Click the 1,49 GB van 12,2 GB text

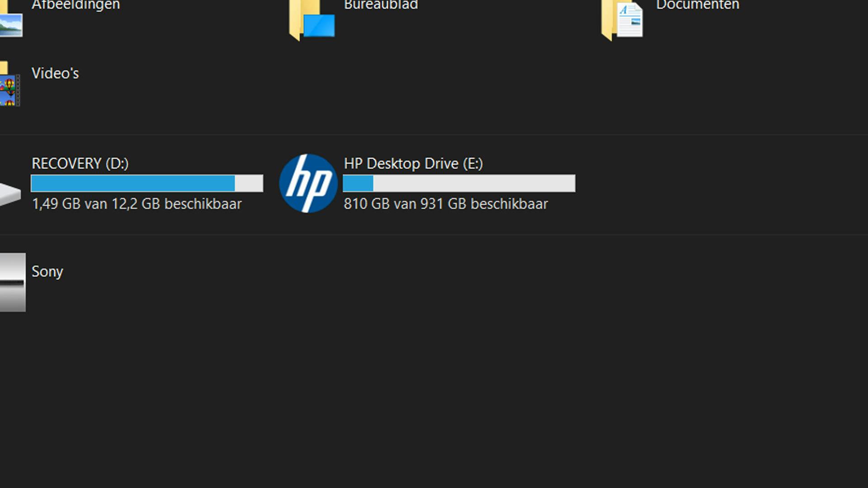(x=137, y=204)
